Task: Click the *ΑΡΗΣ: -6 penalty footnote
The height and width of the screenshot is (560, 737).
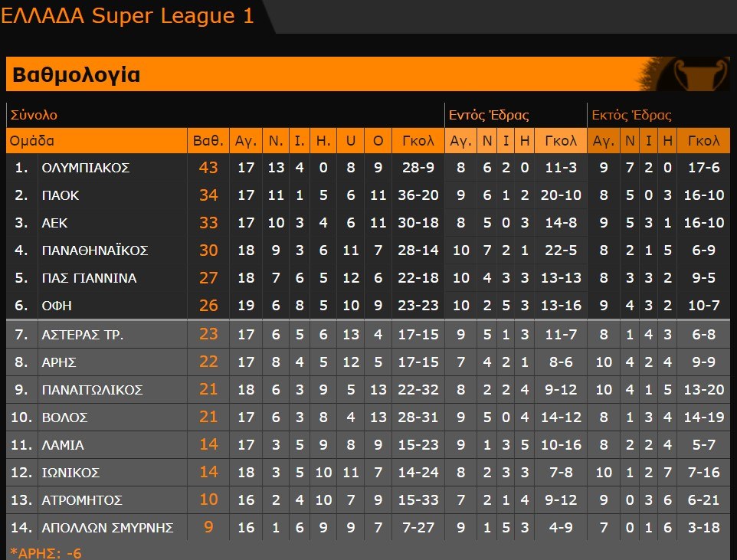Action: [x=45, y=553]
